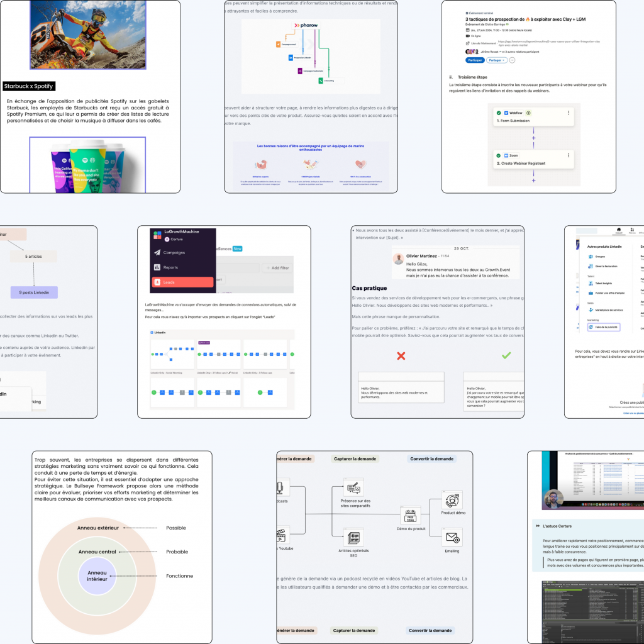Click the Product démo icon
The height and width of the screenshot is (644, 644).
(452, 500)
